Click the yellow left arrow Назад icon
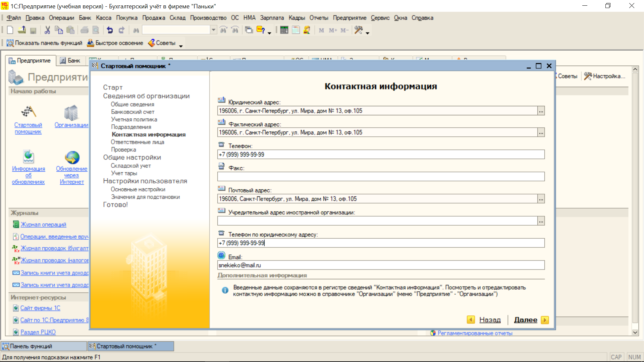Image resolution: width=644 pixels, height=362 pixels. [471, 320]
